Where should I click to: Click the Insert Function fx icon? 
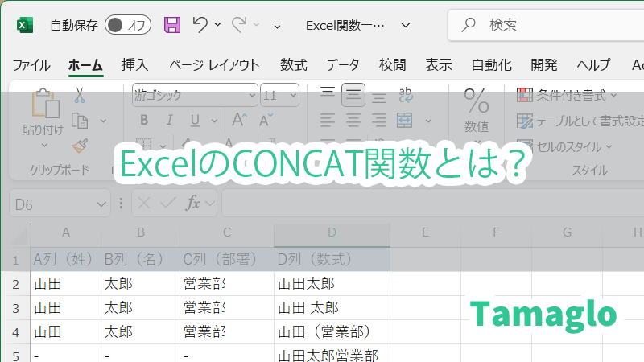pos(193,204)
